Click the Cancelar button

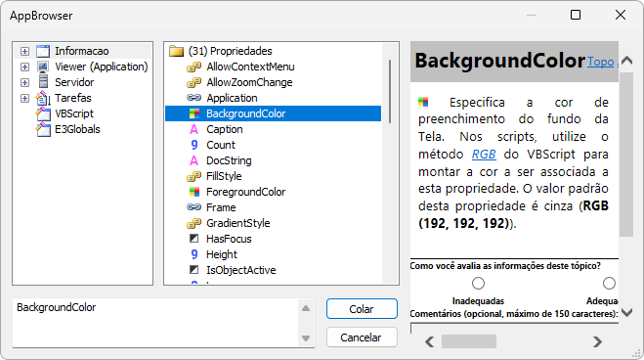click(362, 337)
